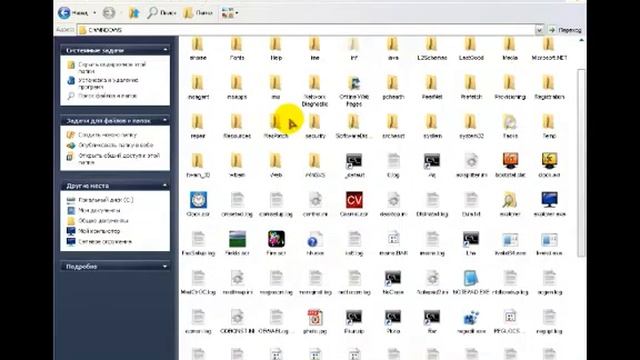
Task: Click the grayed Forward arrow button
Action: tap(109, 13)
